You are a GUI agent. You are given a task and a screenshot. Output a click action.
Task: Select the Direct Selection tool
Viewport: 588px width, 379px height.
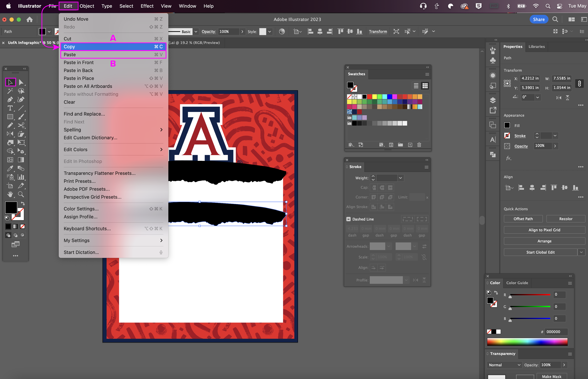21,82
